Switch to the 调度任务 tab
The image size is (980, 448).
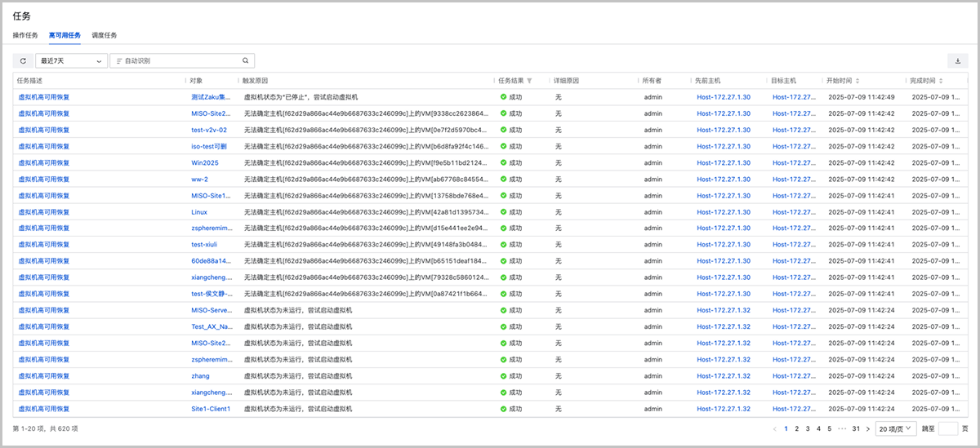(x=105, y=36)
